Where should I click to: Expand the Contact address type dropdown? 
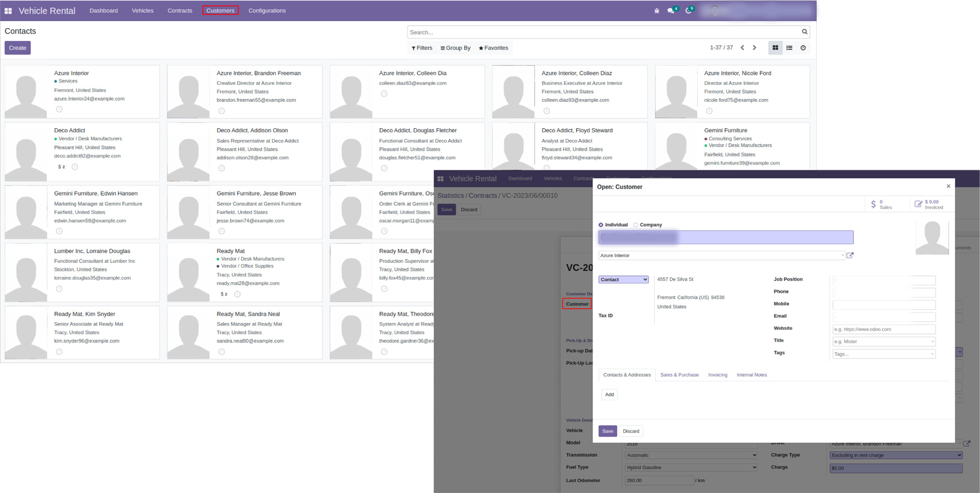coord(623,280)
